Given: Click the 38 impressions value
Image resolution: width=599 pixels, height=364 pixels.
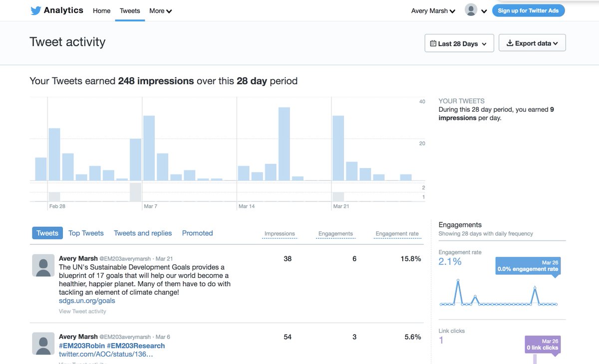Looking at the screenshot, I should coord(288,259).
